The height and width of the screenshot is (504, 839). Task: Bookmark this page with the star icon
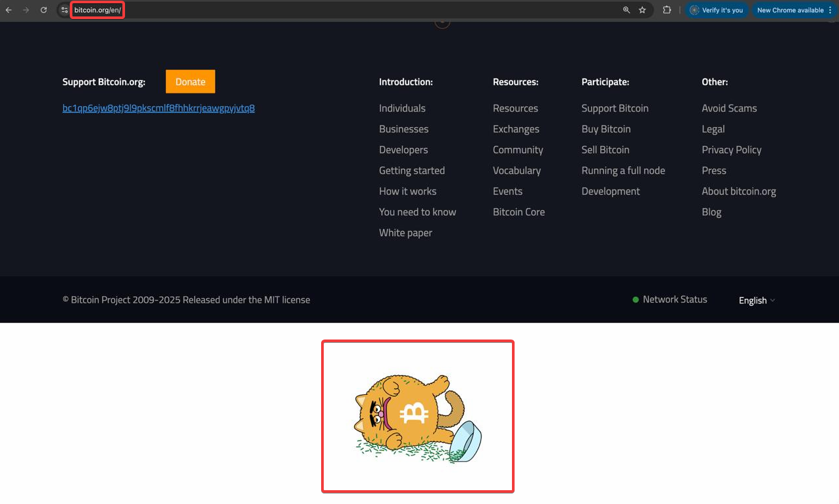pyautogui.click(x=642, y=10)
